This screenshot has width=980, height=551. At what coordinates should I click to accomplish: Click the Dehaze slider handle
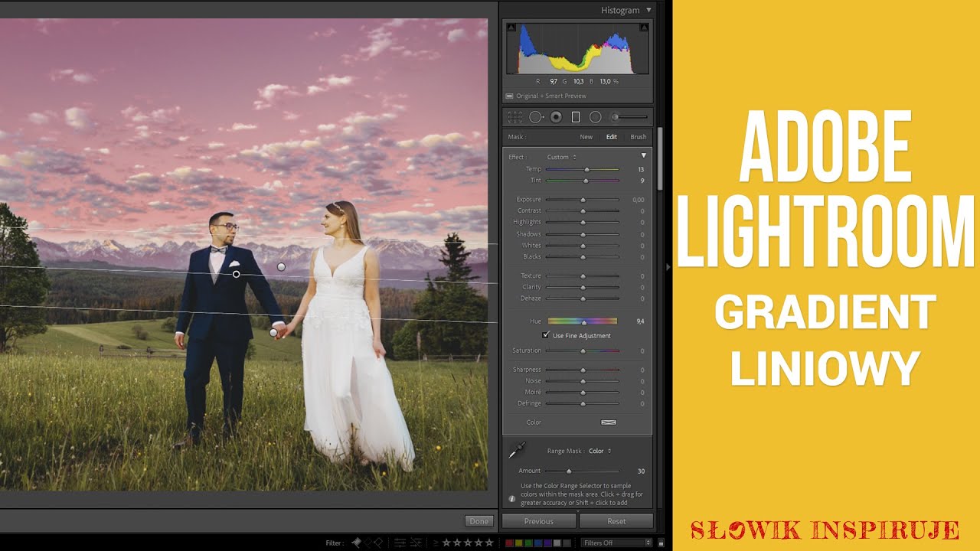(x=583, y=298)
